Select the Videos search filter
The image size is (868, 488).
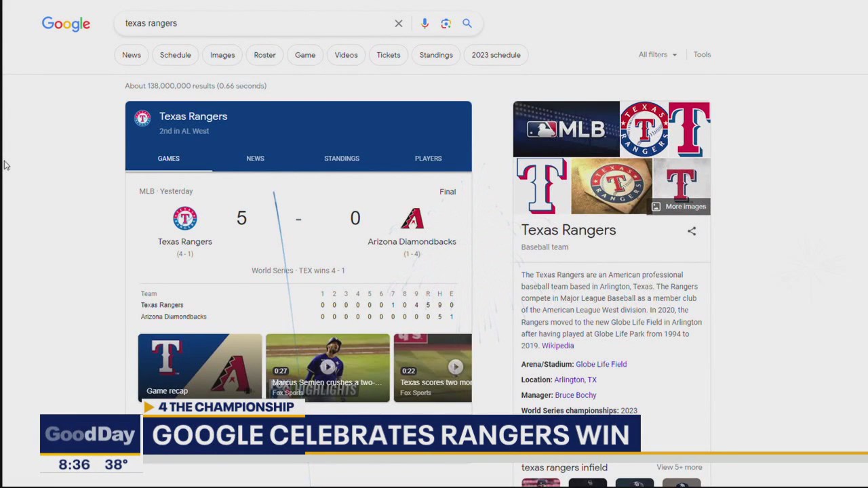346,55
